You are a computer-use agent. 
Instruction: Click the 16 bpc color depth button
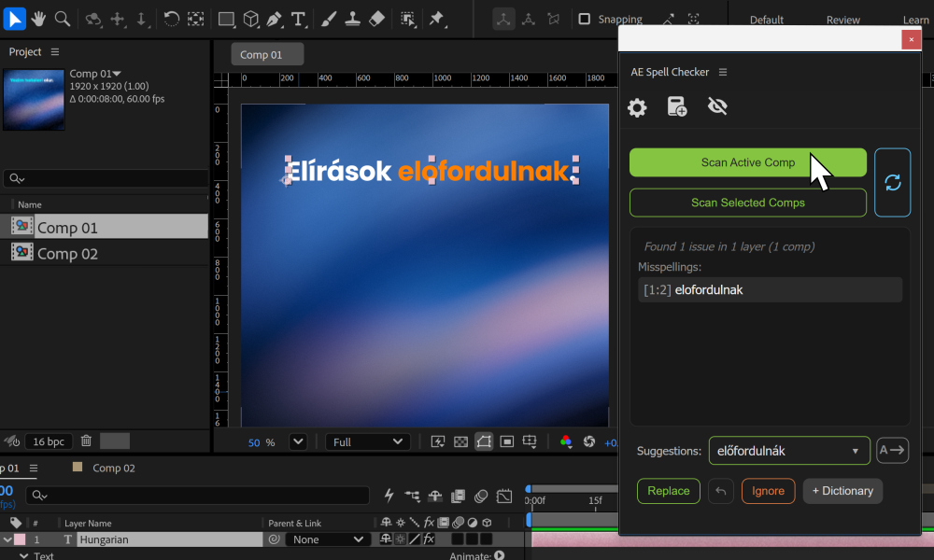coord(49,441)
